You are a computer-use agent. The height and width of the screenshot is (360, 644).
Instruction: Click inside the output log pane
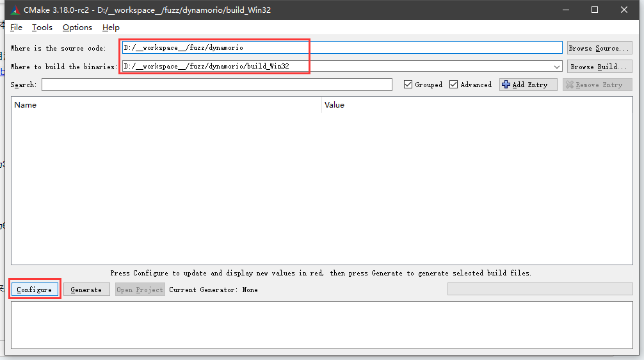pyautogui.click(x=322, y=325)
